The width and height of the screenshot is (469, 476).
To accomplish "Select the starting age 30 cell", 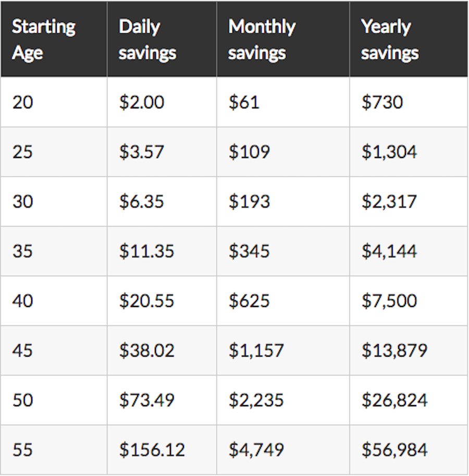I will click(23, 201).
